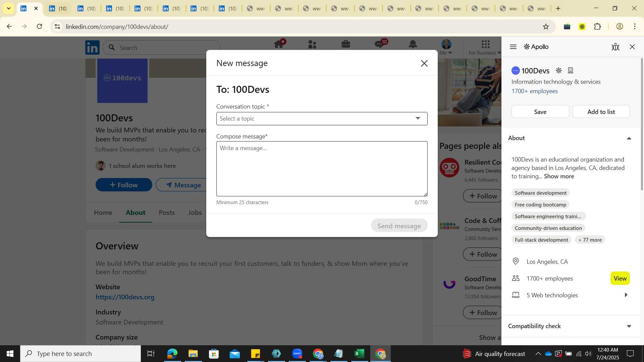Open LinkedIn Home icon in navigation
The height and width of the screenshot is (362, 644).
(x=279, y=45)
